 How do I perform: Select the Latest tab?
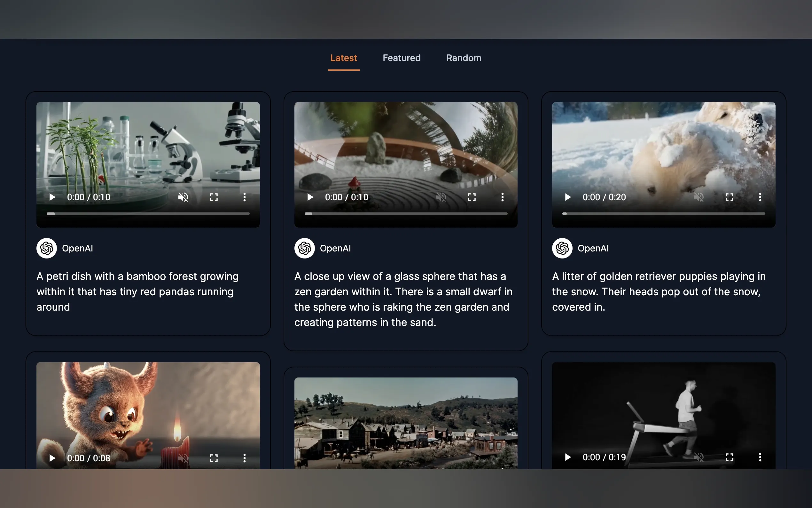(x=343, y=58)
